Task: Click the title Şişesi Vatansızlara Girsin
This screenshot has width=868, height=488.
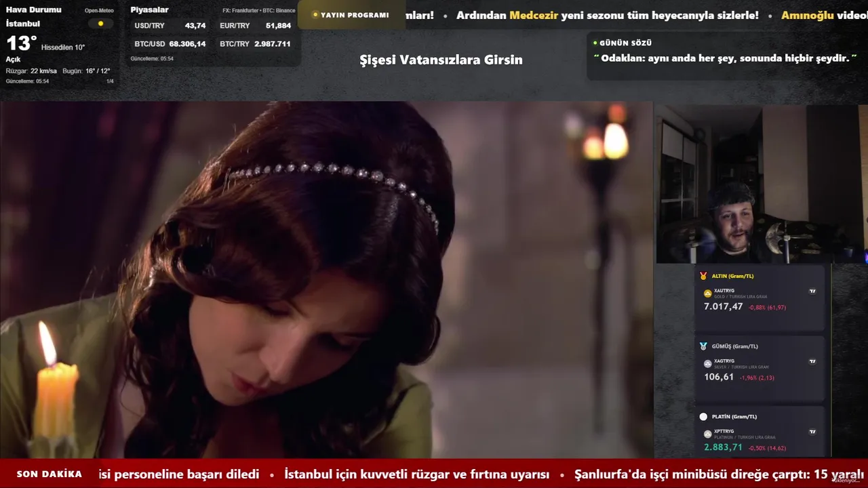Action: tap(441, 60)
